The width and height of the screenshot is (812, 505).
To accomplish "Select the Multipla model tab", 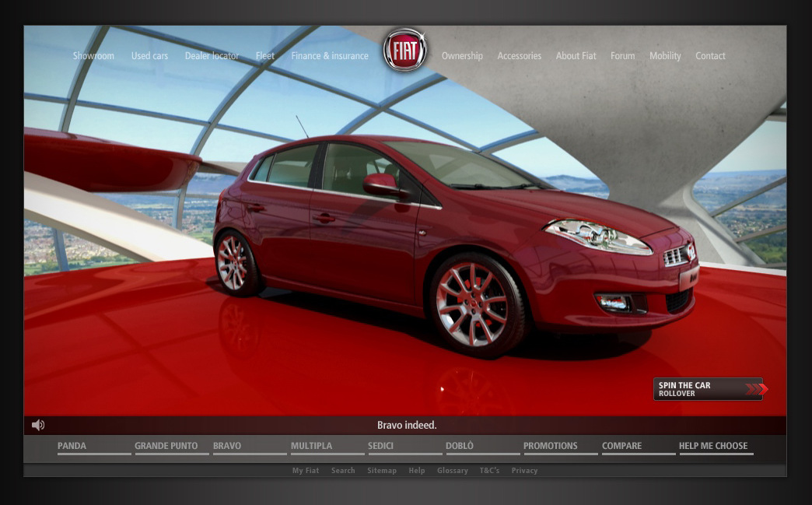I will 327,447.
